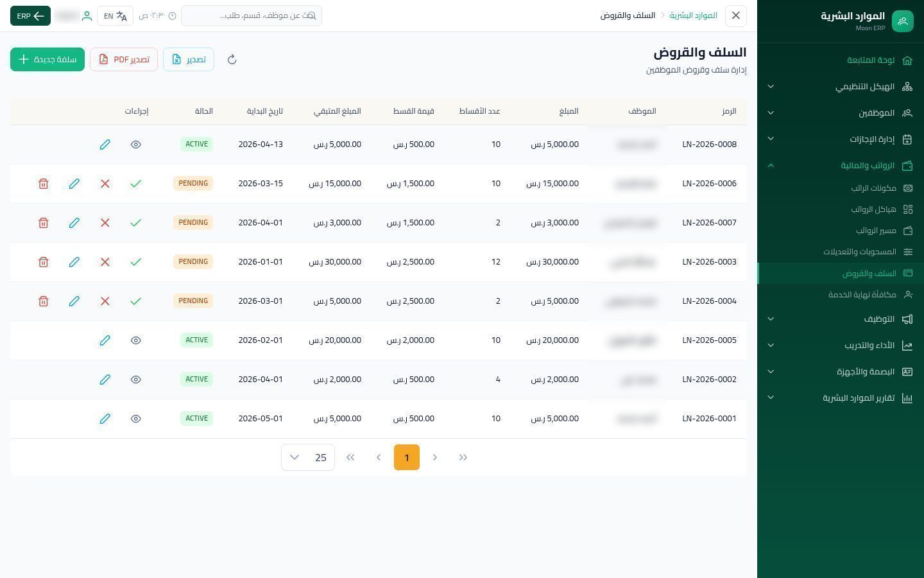Close the current page tab with the X button

pyautogui.click(x=736, y=15)
